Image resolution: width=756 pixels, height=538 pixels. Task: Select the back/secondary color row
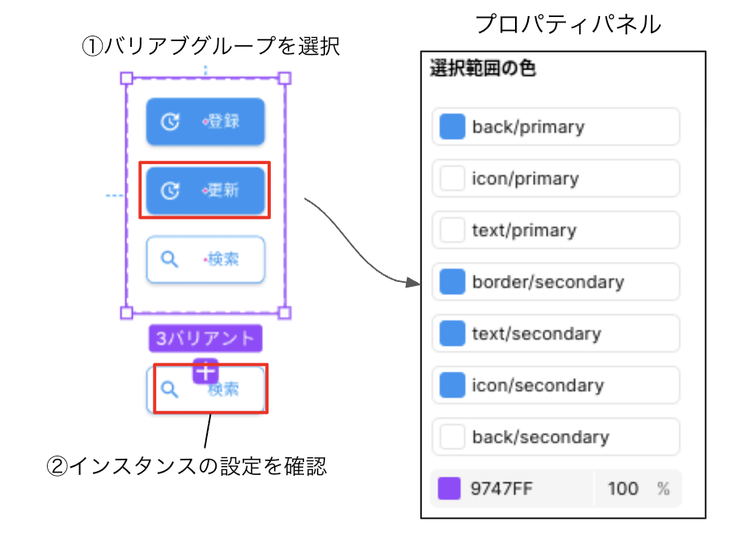pos(556,437)
